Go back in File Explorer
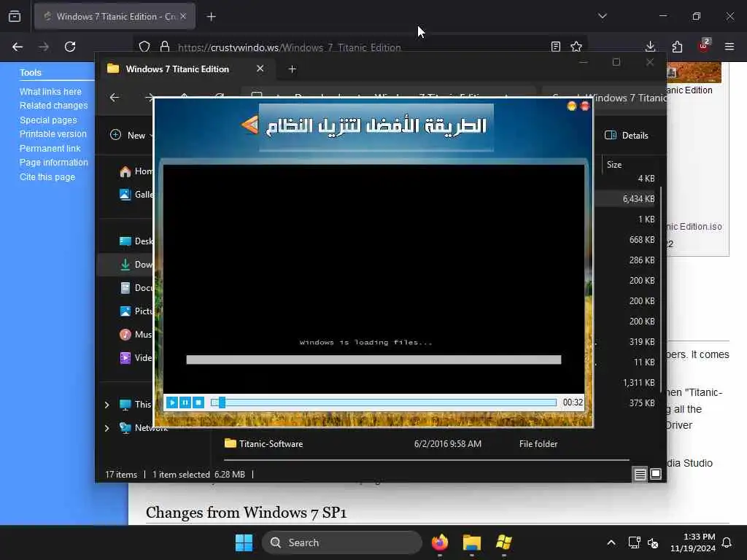This screenshot has width=747, height=560. 115,98
